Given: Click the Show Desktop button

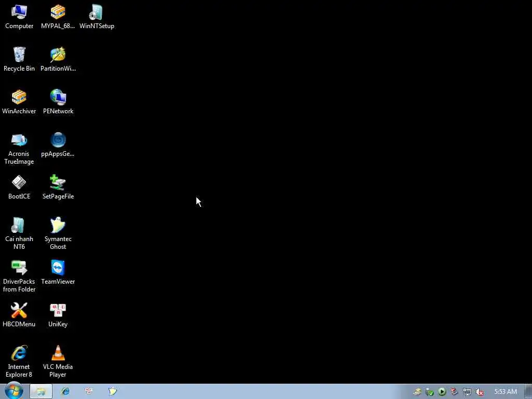Looking at the screenshot, I should 528,392.
